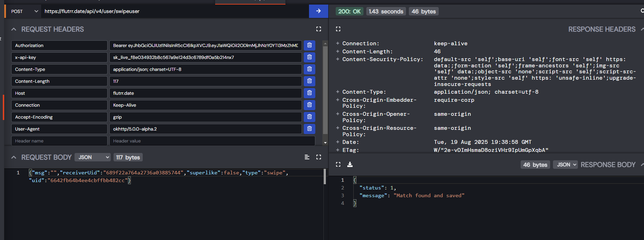Click the "status": 1 response line
This screenshot has width=644, height=240.
tap(378, 188)
